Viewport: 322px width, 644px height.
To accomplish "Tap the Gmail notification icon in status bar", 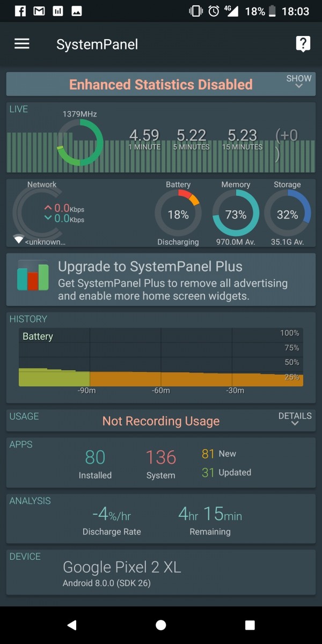I will [x=39, y=11].
